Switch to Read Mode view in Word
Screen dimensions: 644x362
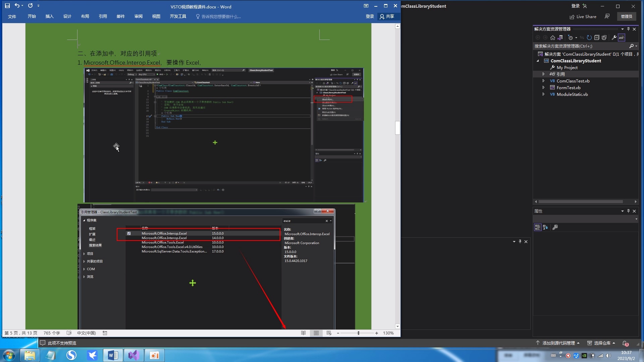click(303, 333)
